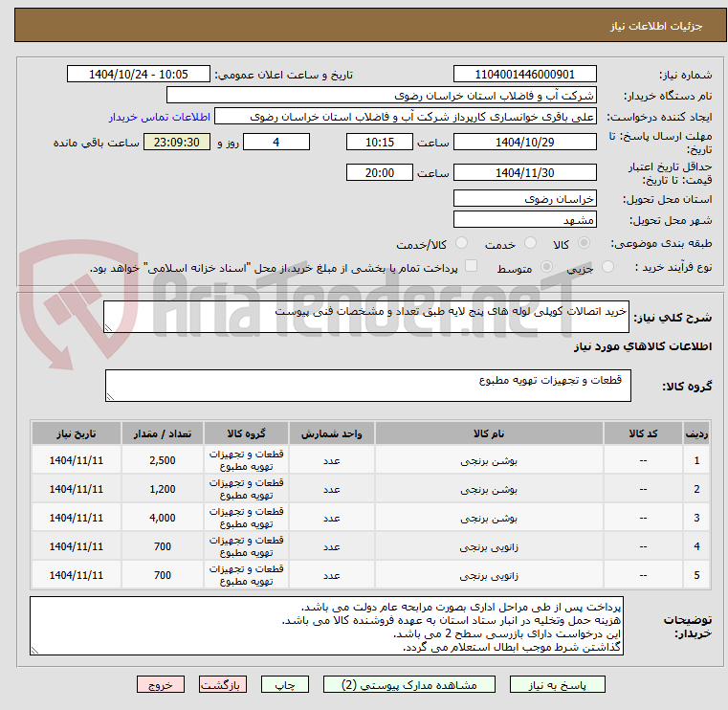The height and width of the screenshot is (710, 728).
Task: Click زانویی برنجی name in row 4
Action: coord(489,547)
